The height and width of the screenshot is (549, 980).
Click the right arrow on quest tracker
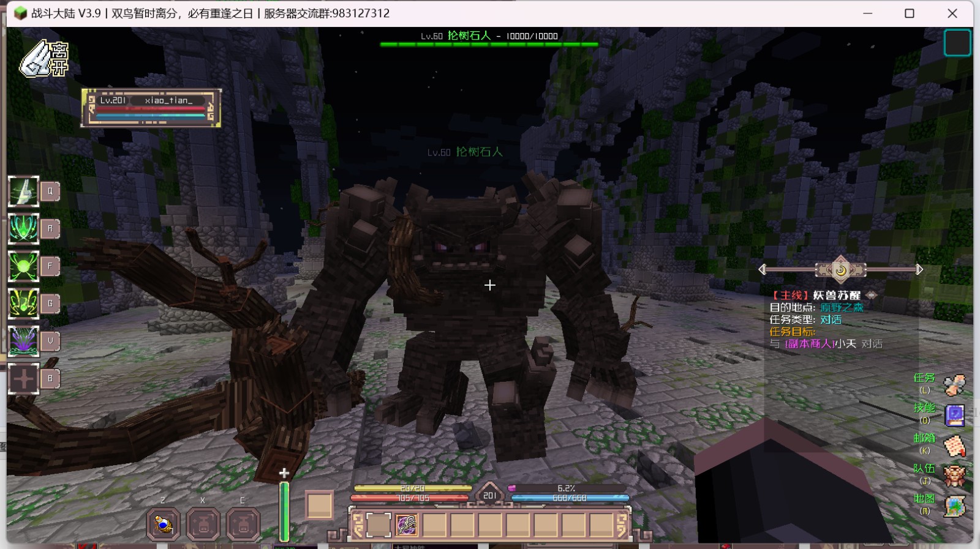pos(919,269)
